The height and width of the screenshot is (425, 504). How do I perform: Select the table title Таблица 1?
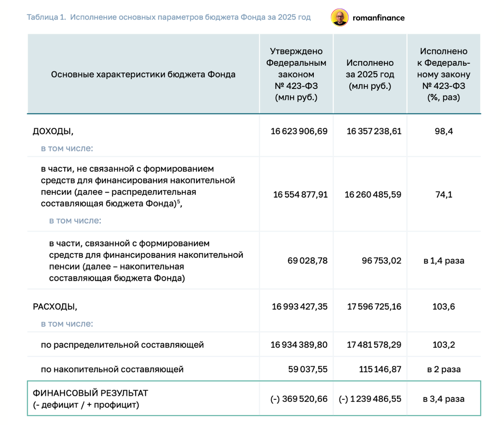[x=45, y=17]
